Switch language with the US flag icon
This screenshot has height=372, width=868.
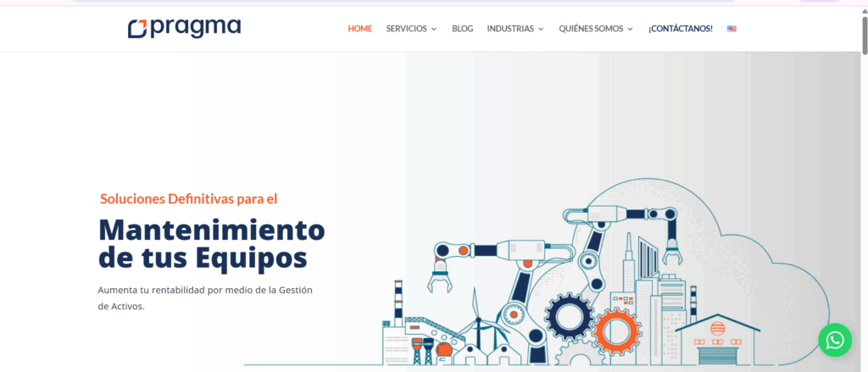[x=732, y=29]
